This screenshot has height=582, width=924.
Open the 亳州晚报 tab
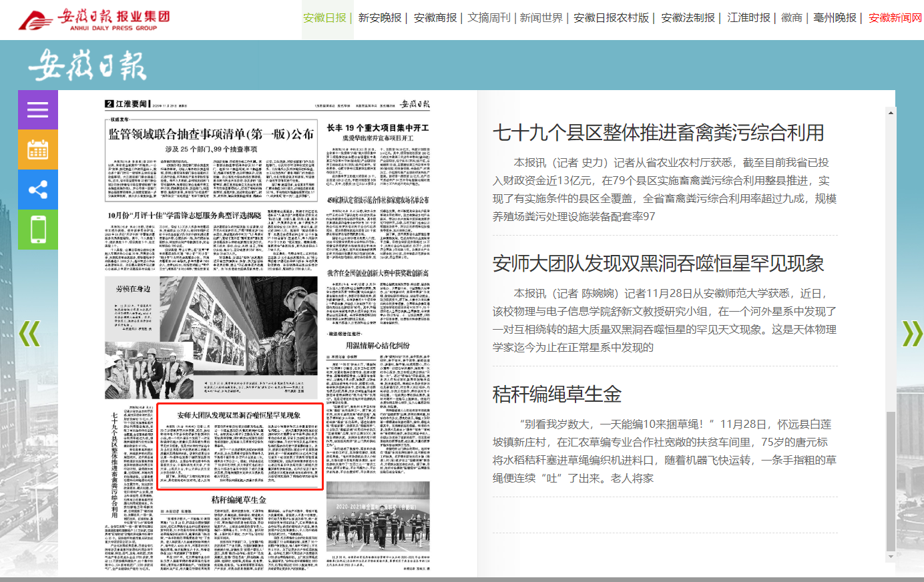click(835, 18)
